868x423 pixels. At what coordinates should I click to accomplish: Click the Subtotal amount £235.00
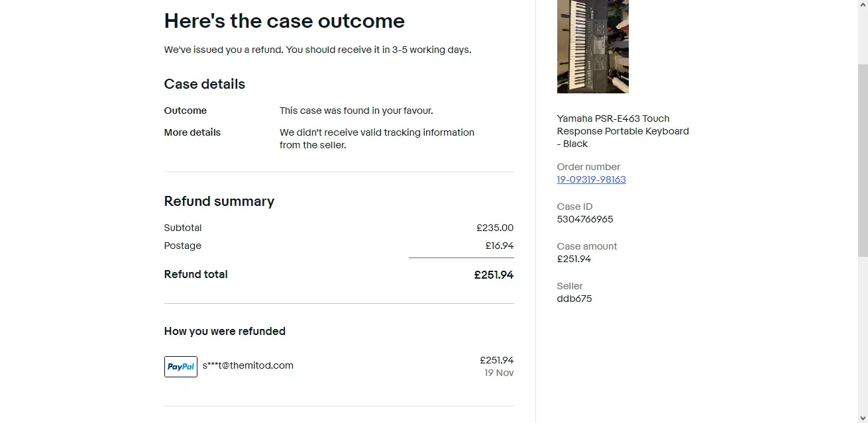pyautogui.click(x=494, y=228)
